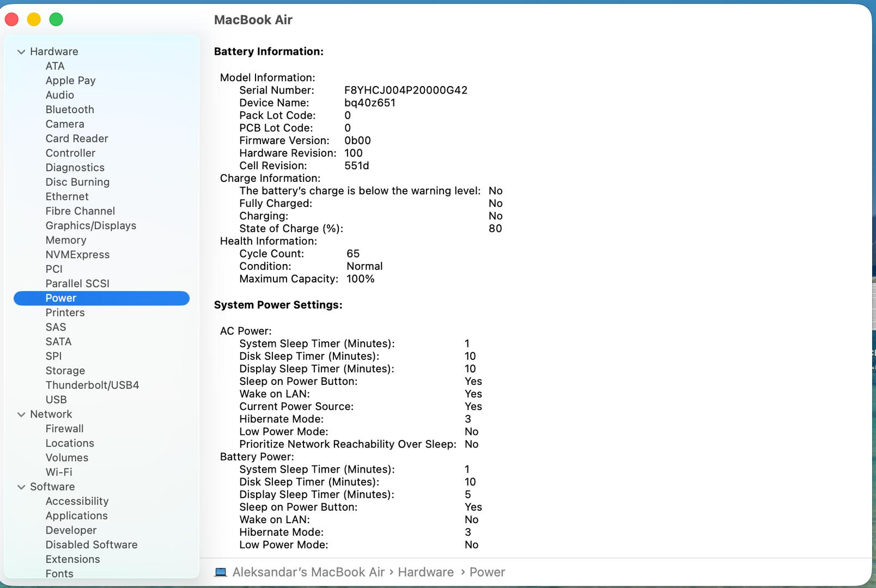Open the Storage sidebar item
The height and width of the screenshot is (588, 876).
click(65, 371)
